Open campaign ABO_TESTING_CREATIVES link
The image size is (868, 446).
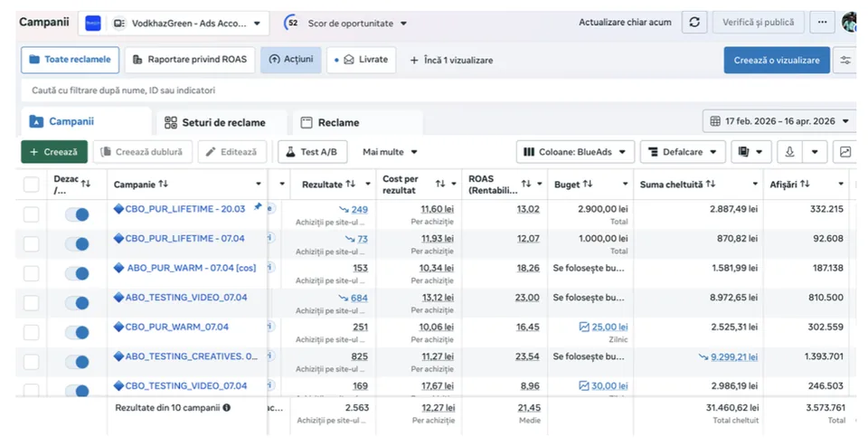tap(191, 356)
